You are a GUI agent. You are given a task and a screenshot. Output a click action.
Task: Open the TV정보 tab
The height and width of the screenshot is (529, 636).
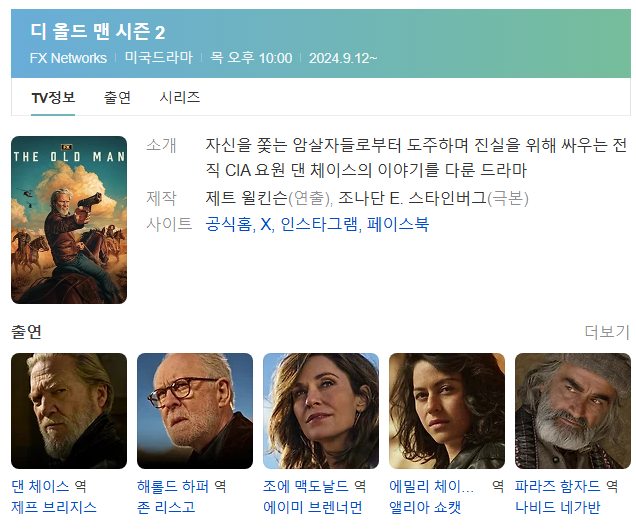pos(53,98)
